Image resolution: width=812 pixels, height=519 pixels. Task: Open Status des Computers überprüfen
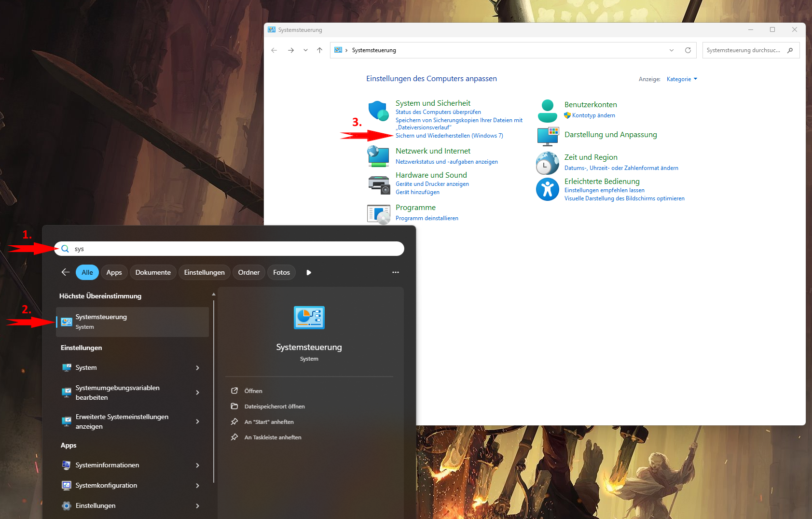pos(438,112)
